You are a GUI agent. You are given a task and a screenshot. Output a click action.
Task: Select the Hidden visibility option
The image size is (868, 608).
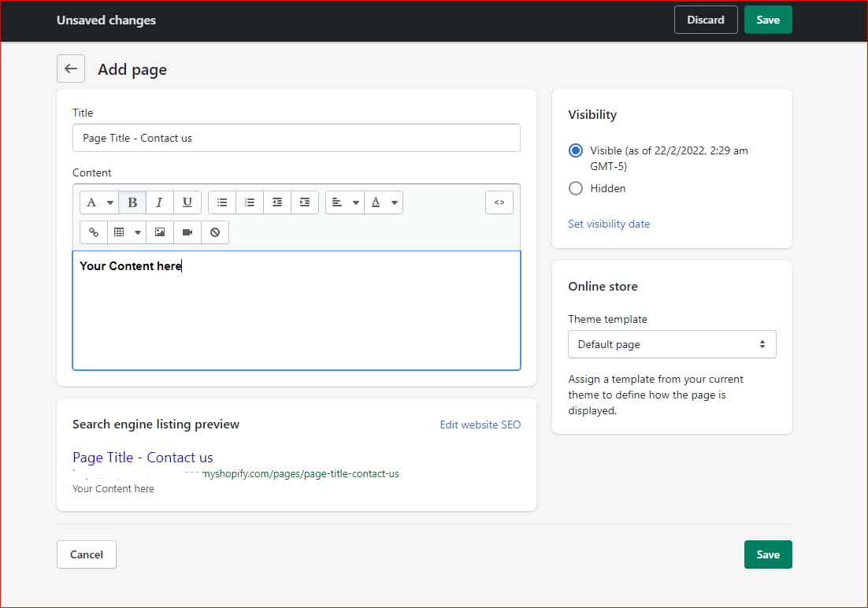[x=575, y=188]
